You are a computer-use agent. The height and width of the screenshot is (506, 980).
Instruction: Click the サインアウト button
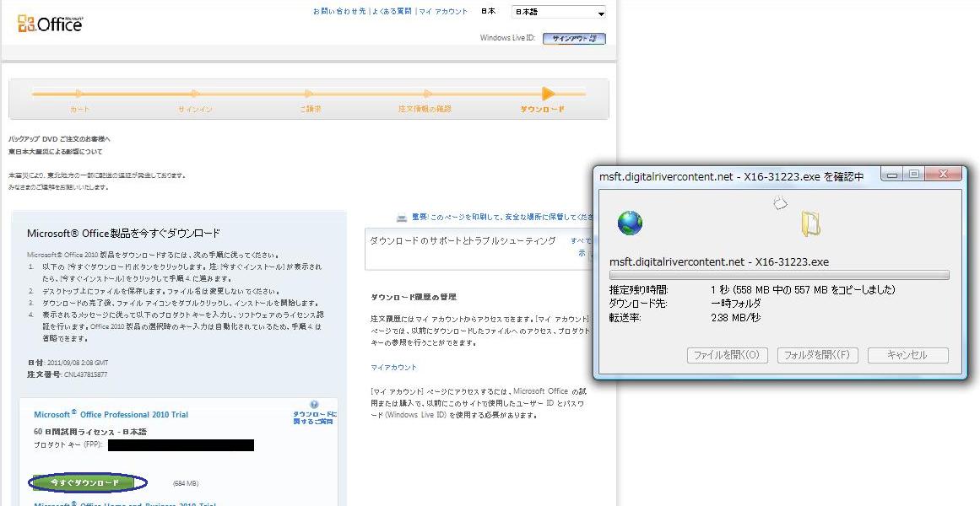pyautogui.click(x=574, y=39)
